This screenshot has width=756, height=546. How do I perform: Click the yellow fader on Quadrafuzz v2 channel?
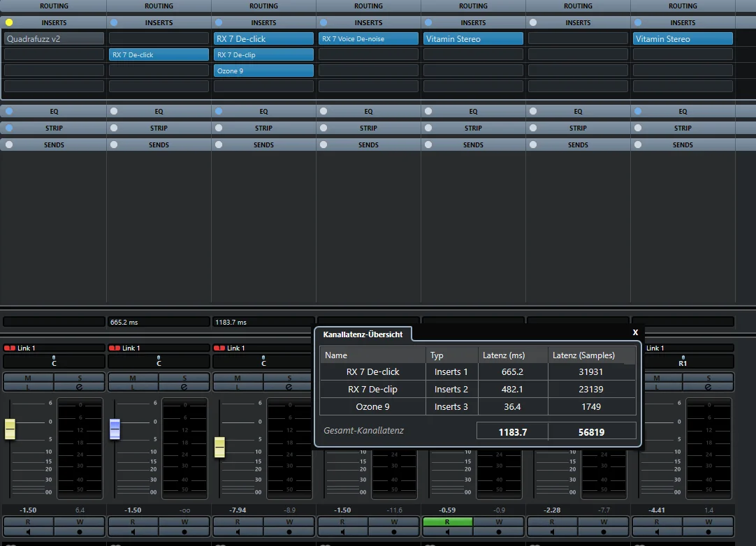pyautogui.click(x=10, y=429)
